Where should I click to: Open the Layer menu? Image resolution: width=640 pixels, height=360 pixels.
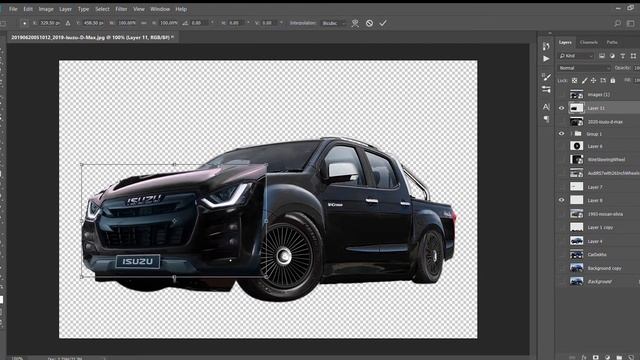pyautogui.click(x=65, y=9)
